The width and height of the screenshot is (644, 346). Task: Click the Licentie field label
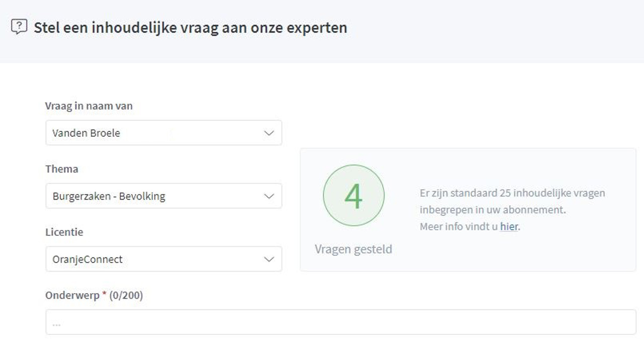[64, 232]
